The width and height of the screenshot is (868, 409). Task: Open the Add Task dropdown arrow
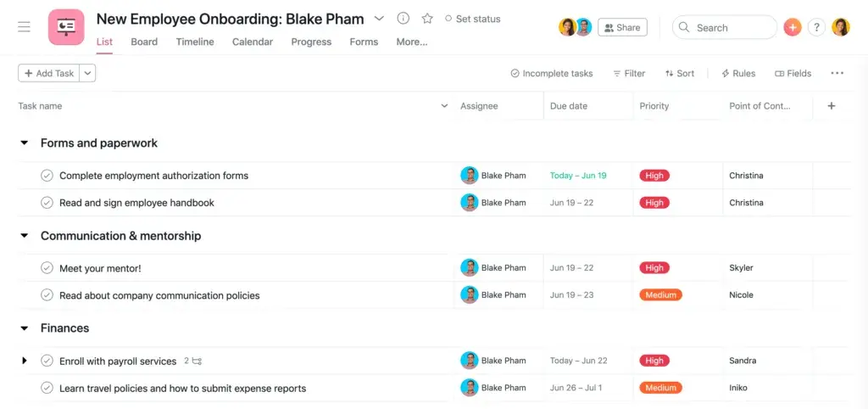pyautogui.click(x=87, y=73)
